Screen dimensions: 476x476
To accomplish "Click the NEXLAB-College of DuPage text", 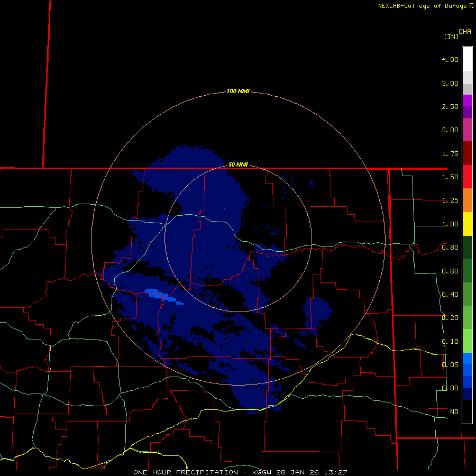I will [422, 6].
